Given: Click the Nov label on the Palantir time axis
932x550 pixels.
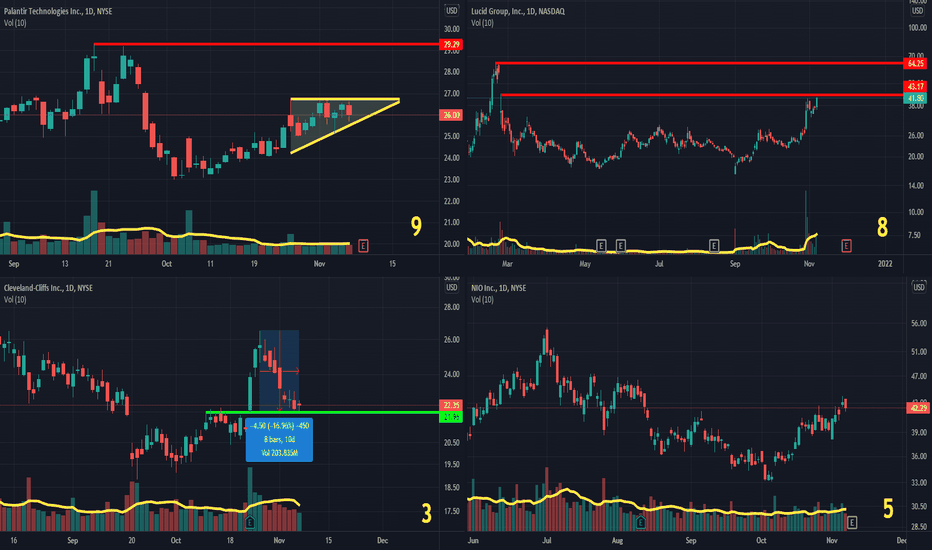Looking at the screenshot, I should pos(319,264).
